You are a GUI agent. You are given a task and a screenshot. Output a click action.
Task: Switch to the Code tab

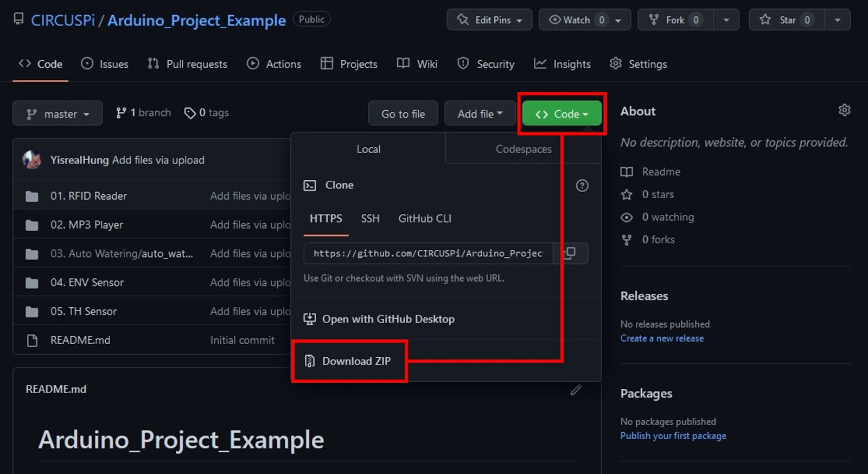pyautogui.click(x=41, y=64)
